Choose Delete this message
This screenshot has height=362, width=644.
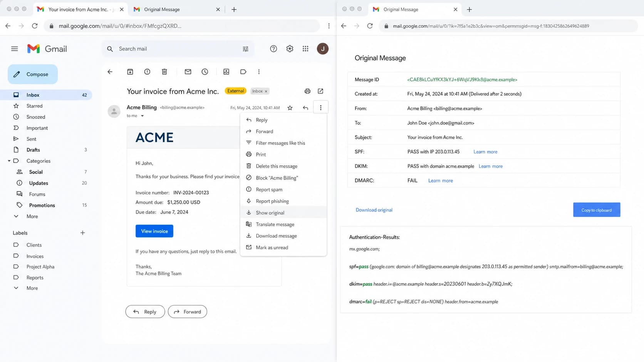(x=283, y=166)
